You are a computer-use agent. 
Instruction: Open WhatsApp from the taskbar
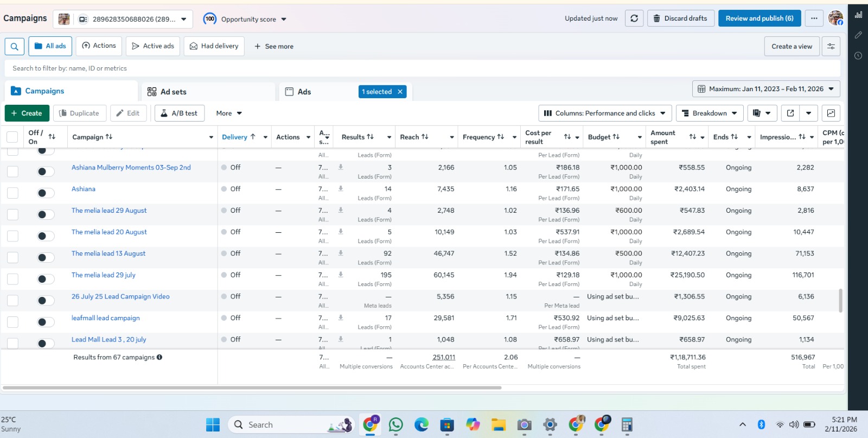click(x=396, y=425)
